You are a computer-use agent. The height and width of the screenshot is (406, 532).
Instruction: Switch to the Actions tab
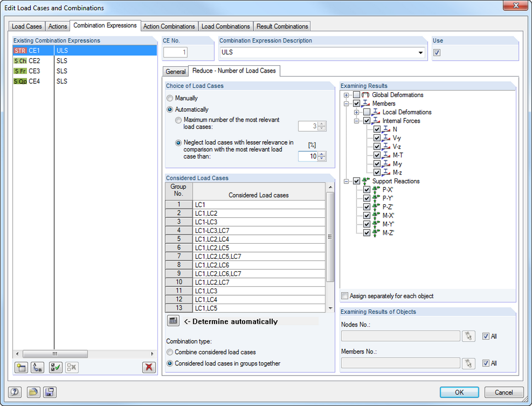click(x=58, y=26)
